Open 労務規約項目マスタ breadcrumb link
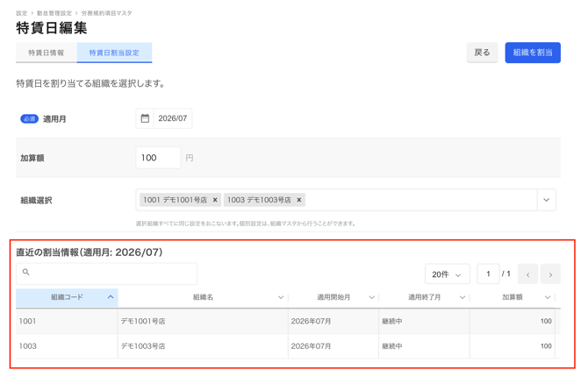This screenshot has width=588, height=377. (x=106, y=13)
